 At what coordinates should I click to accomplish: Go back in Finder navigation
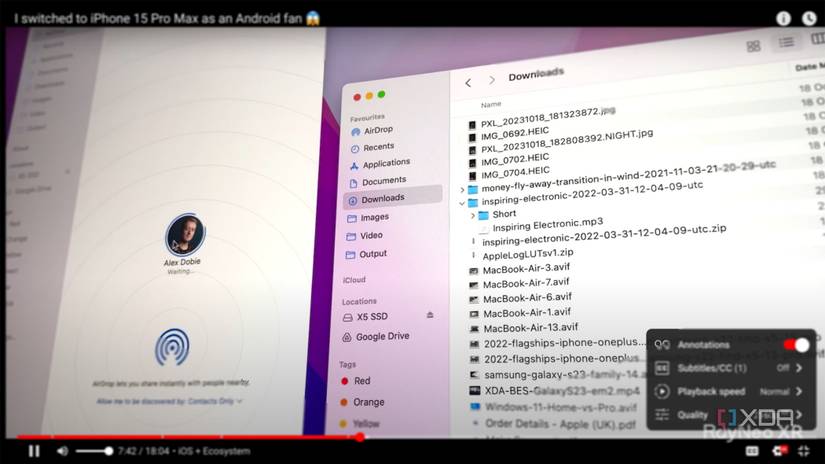[x=468, y=83]
